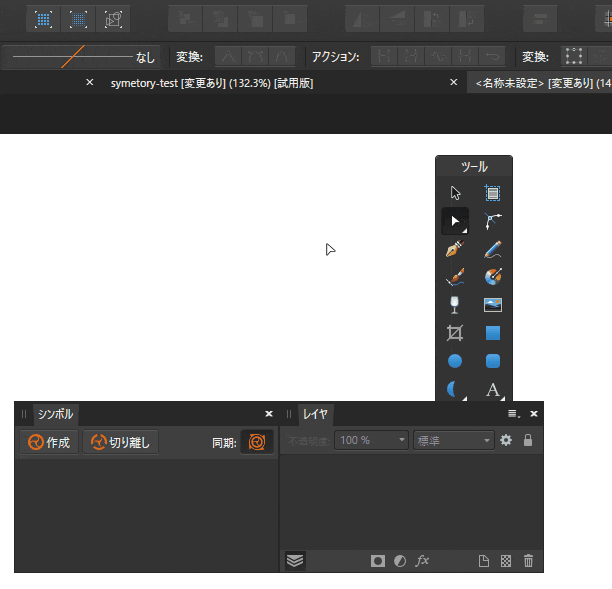Open the opacity 100 % dropdown

click(371, 441)
